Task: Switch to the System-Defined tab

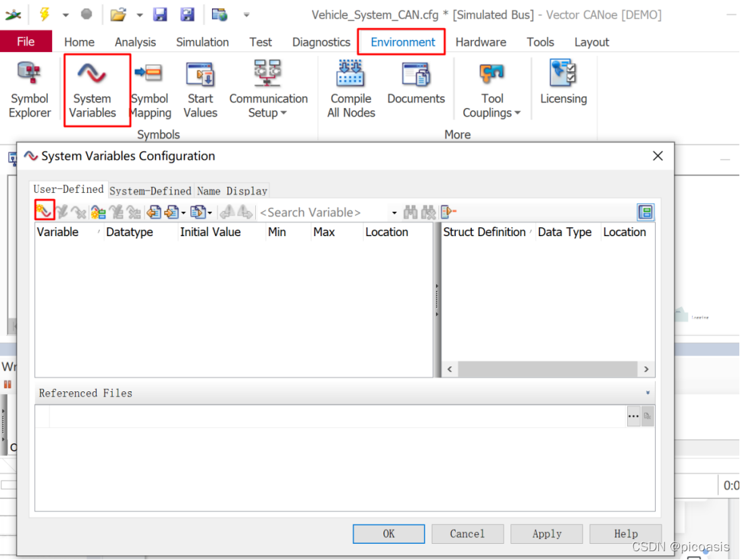Action: click(x=150, y=190)
